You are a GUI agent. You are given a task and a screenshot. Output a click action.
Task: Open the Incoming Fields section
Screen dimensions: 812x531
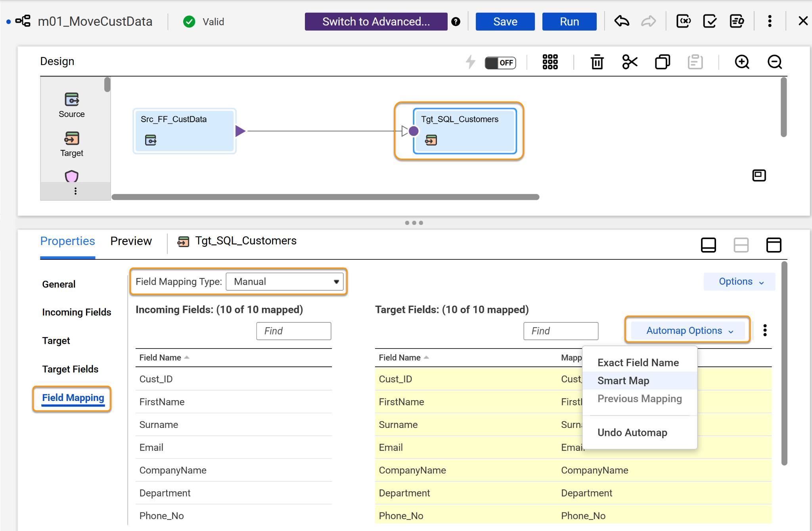click(x=77, y=312)
